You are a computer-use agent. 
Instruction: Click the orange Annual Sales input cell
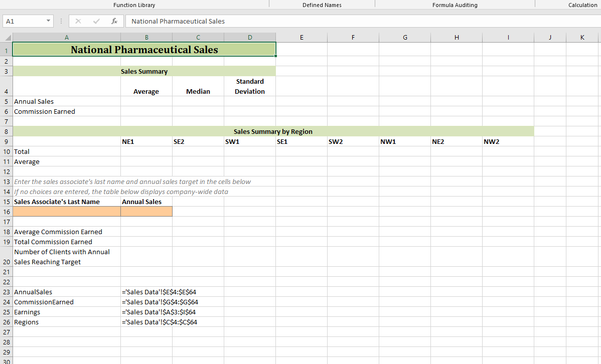[x=146, y=211]
